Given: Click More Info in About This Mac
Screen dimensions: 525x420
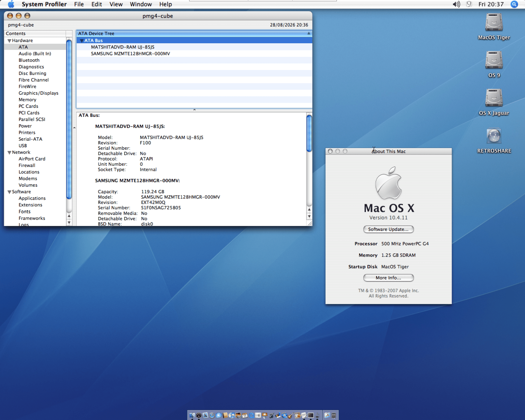Looking at the screenshot, I should [x=388, y=278].
